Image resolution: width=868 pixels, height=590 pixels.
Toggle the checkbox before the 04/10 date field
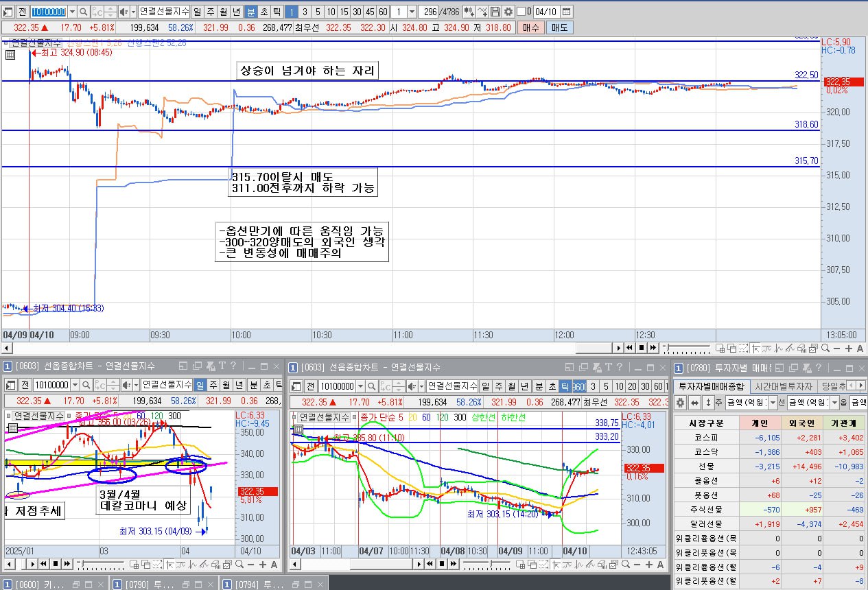coord(521,12)
